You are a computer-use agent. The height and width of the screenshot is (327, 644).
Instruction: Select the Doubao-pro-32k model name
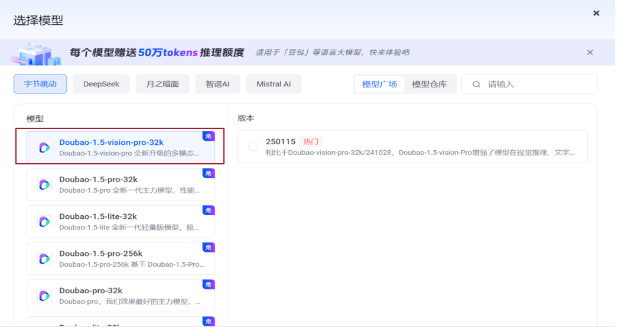[91, 290]
